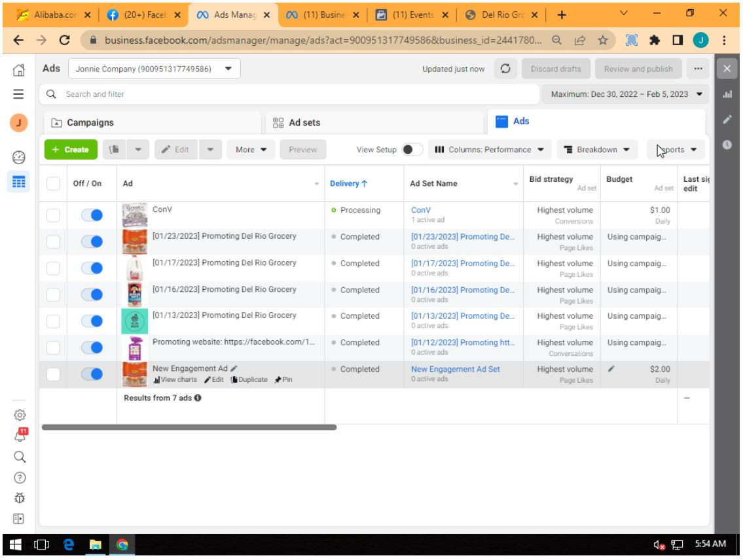
Task: Open the Breakdown dropdown
Action: (x=596, y=150)
